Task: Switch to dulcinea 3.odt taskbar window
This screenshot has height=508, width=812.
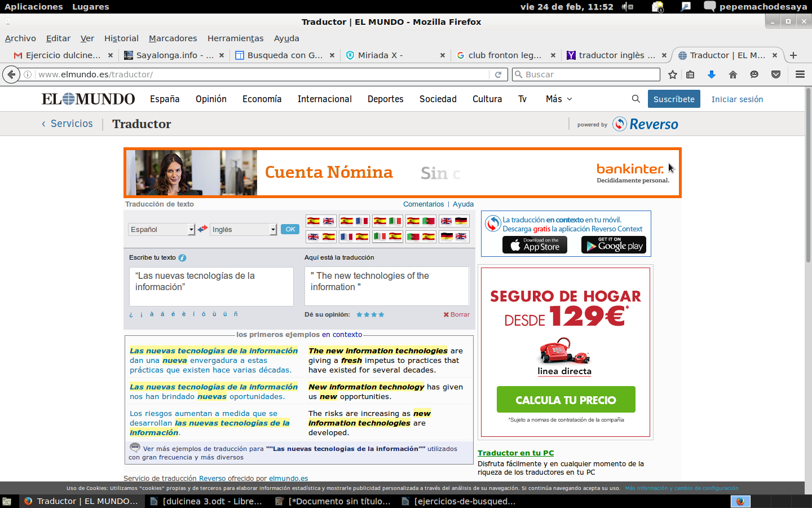Action: tap(206, 501)
